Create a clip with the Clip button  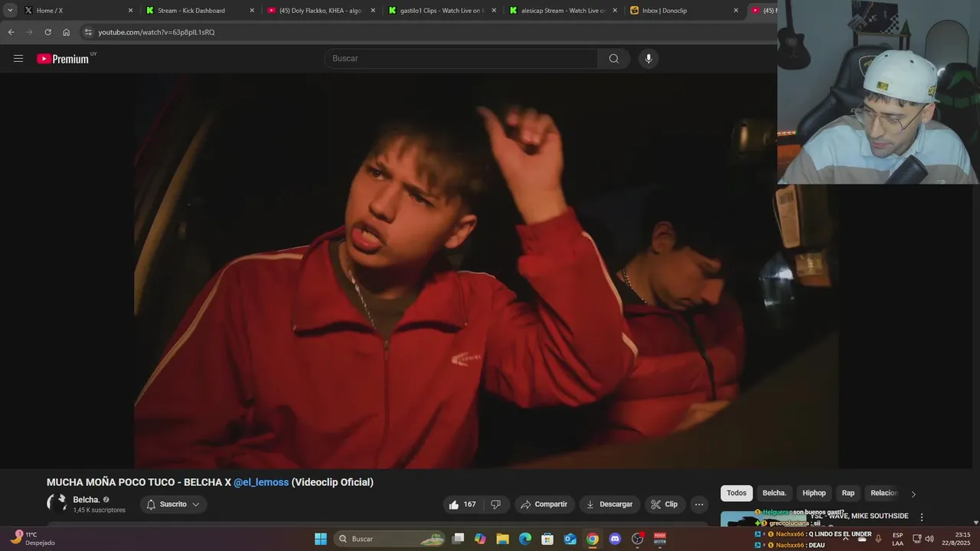click(x=665, y=504)
